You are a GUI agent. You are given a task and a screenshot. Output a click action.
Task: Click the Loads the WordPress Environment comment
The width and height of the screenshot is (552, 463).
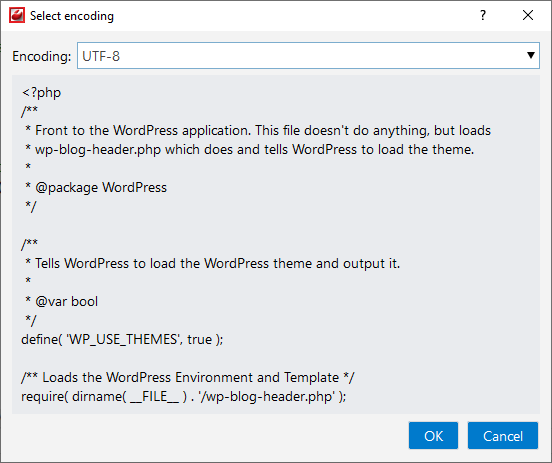coord(188,377)
